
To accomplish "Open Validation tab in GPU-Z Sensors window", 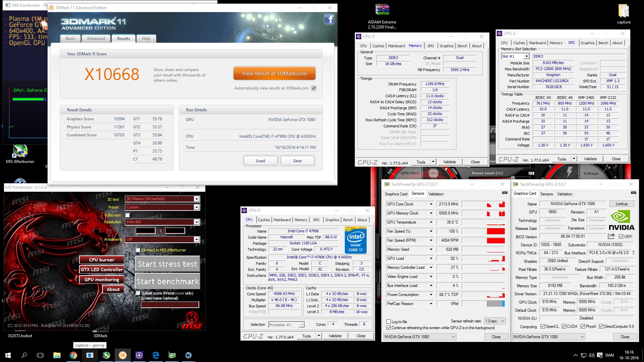I will point(436,194).
